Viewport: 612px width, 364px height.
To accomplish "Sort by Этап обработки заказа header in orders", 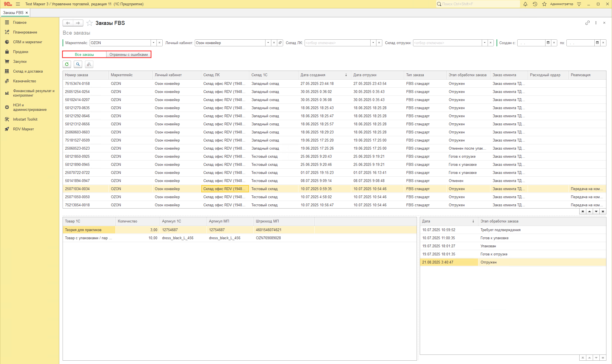I will click(468, 75).
